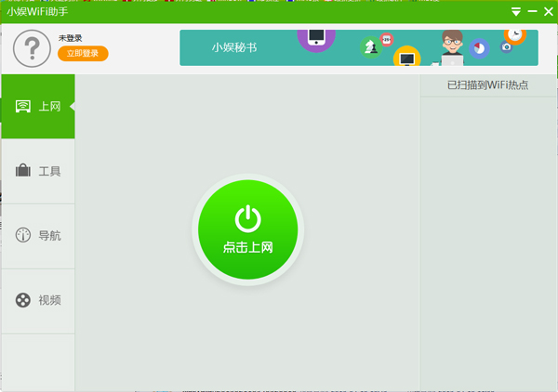The image size is (558, 392).
Task: Close the 小娱WiFi助手 window
Action: [x=548, y=12]
